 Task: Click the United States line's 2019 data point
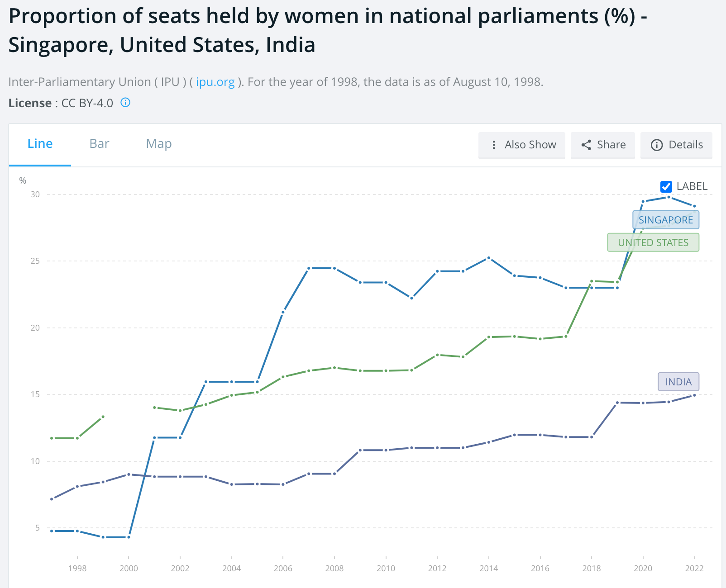pos(617,282)
